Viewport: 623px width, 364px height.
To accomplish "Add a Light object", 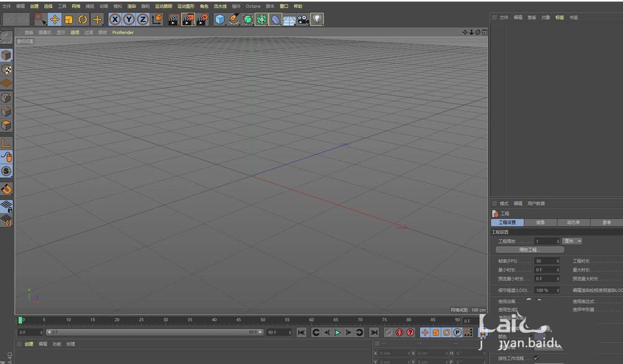I will (317, 20).
